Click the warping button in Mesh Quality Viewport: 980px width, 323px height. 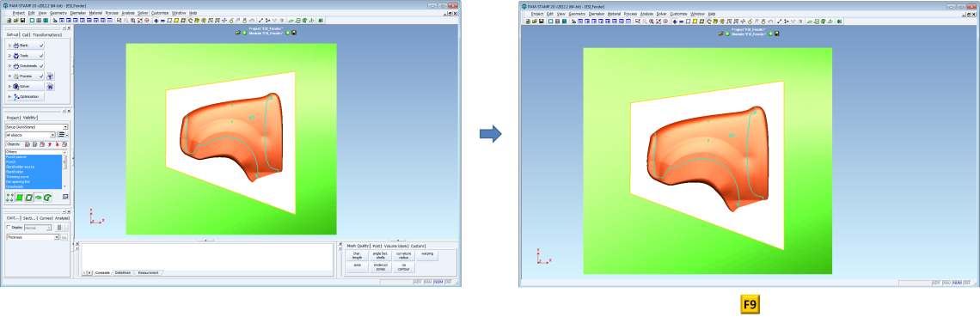(427, 255)
